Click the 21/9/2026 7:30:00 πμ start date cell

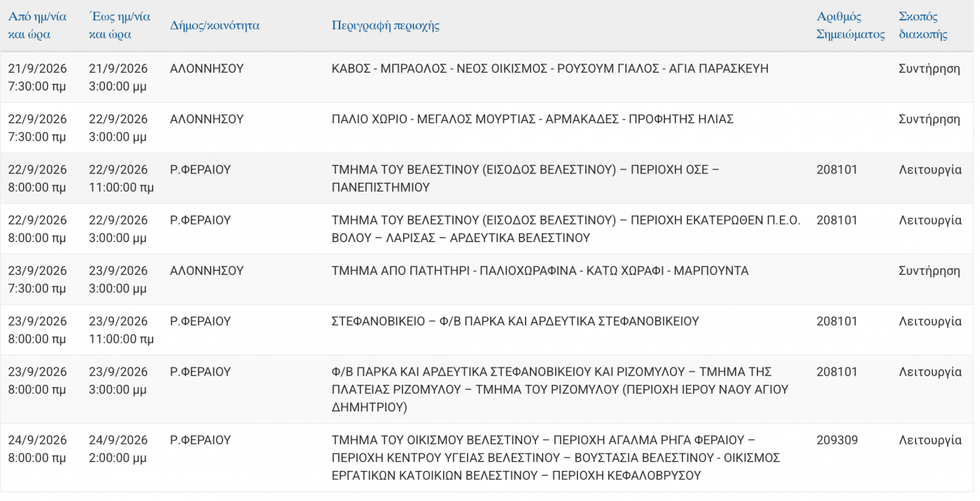(x=38, y=78)
